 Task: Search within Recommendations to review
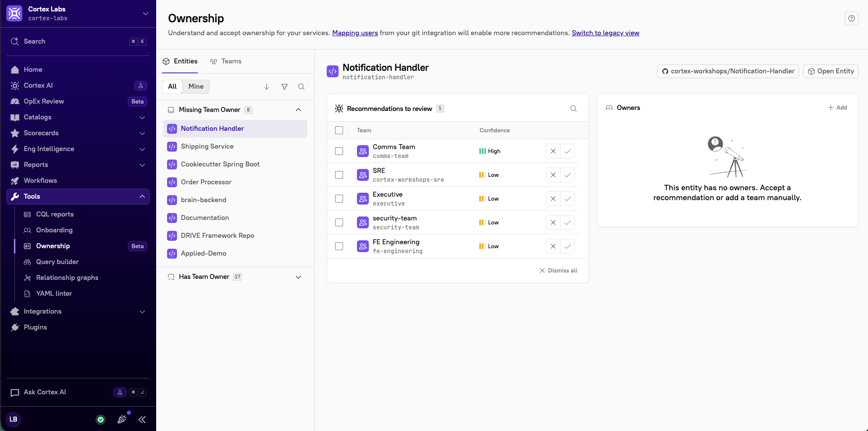574,108
